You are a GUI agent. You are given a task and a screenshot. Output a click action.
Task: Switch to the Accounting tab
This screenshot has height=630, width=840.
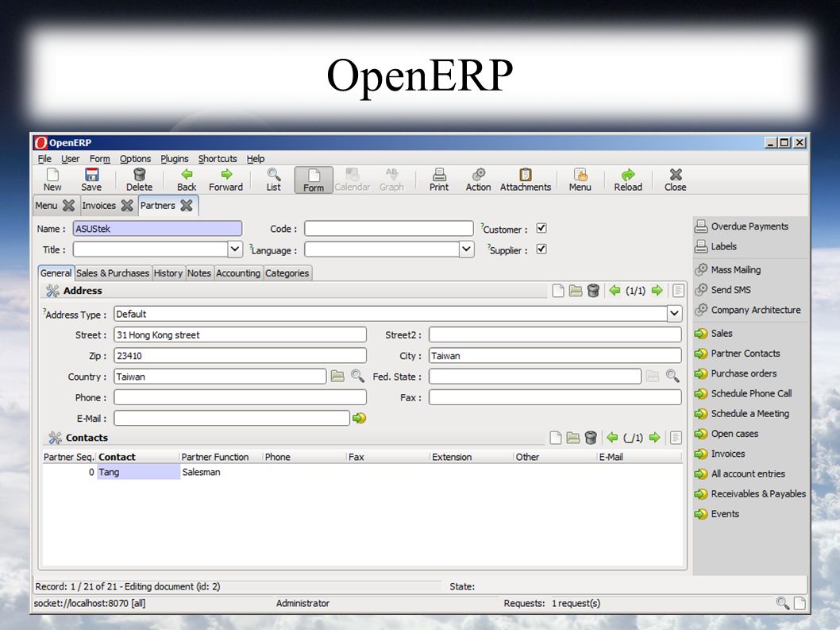point(238,273)
